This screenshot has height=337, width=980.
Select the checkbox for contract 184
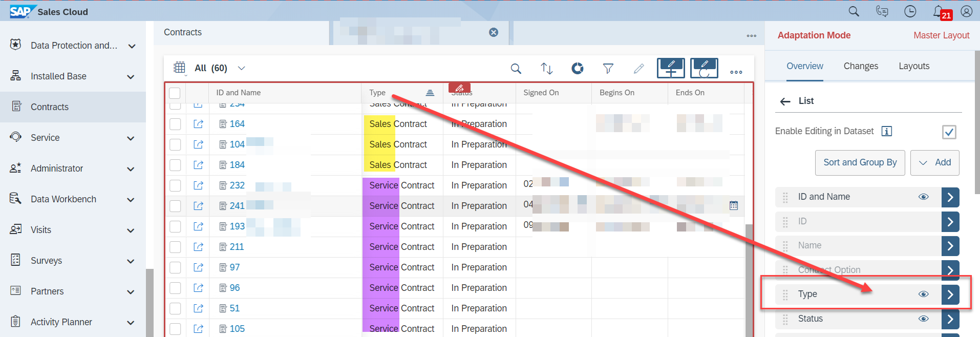click(x=175, y=165)
